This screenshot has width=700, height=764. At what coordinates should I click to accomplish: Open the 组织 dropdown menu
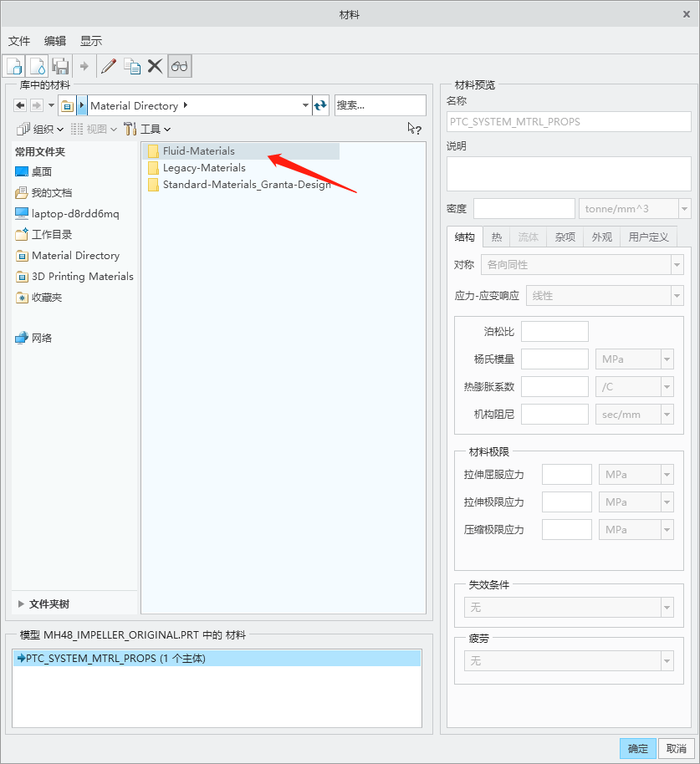[x=40, y=129]
